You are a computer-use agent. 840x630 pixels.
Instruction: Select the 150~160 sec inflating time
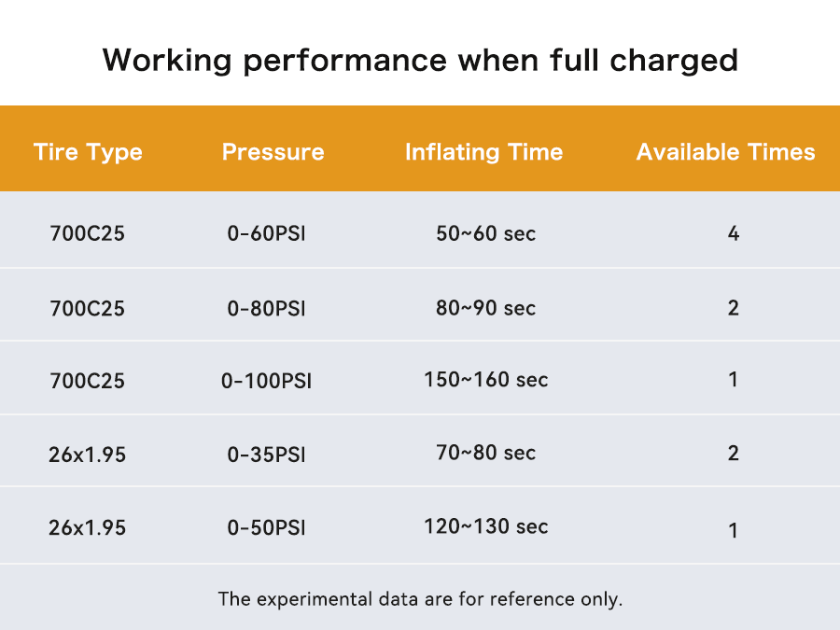485,380
